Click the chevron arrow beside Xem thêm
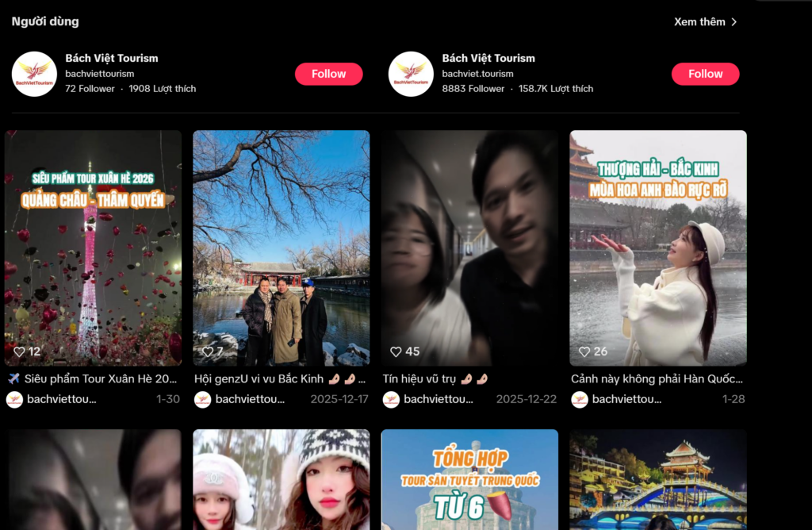 pos(734,21)
